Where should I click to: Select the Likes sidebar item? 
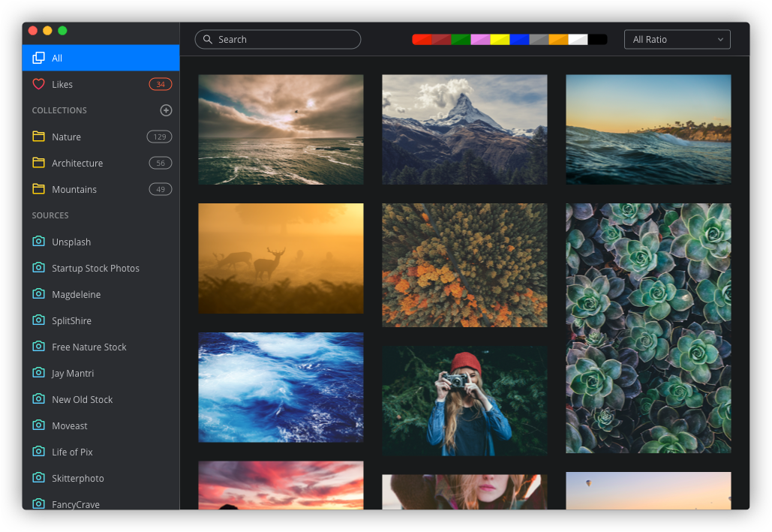coord(62,84)
